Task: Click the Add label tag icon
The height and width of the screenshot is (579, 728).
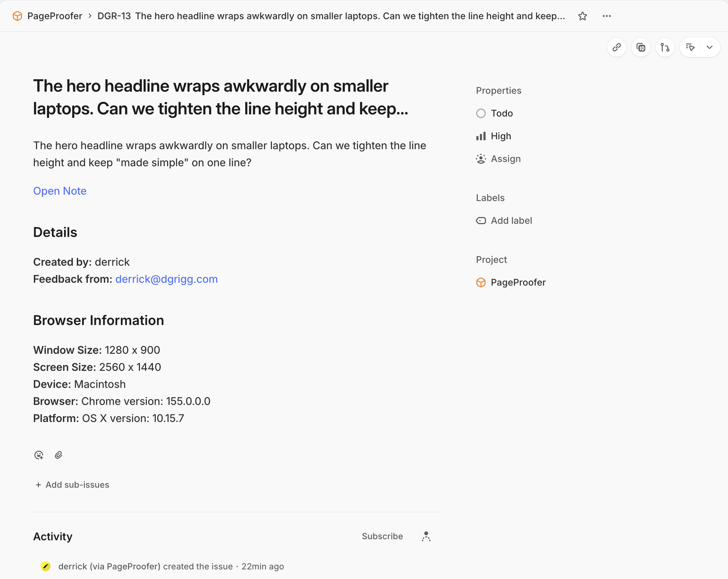Action: pos(481,221)
